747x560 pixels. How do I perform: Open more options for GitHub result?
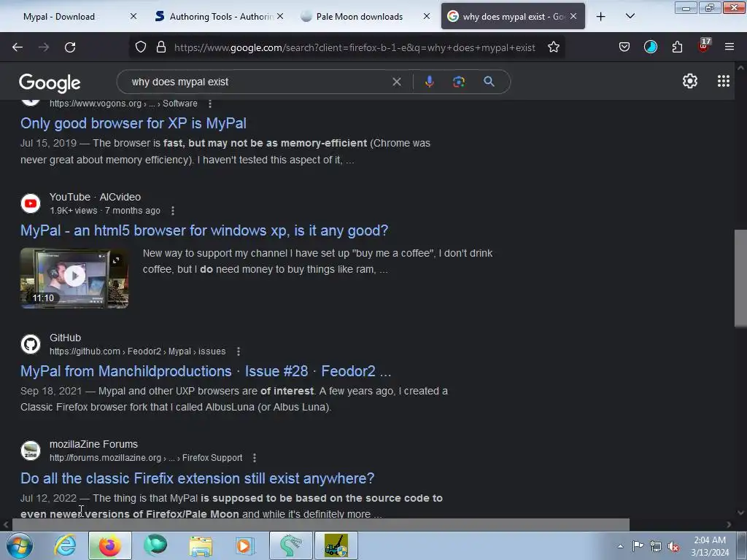239,351
